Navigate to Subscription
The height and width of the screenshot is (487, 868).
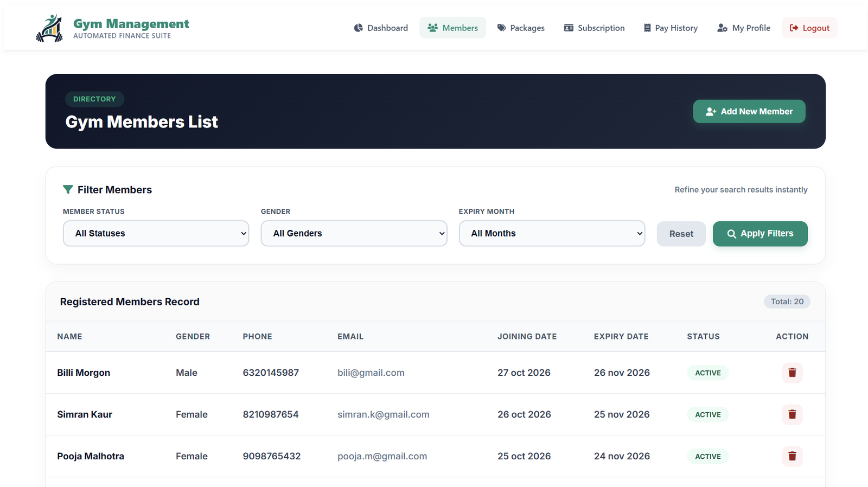click(x=594, y=28)
